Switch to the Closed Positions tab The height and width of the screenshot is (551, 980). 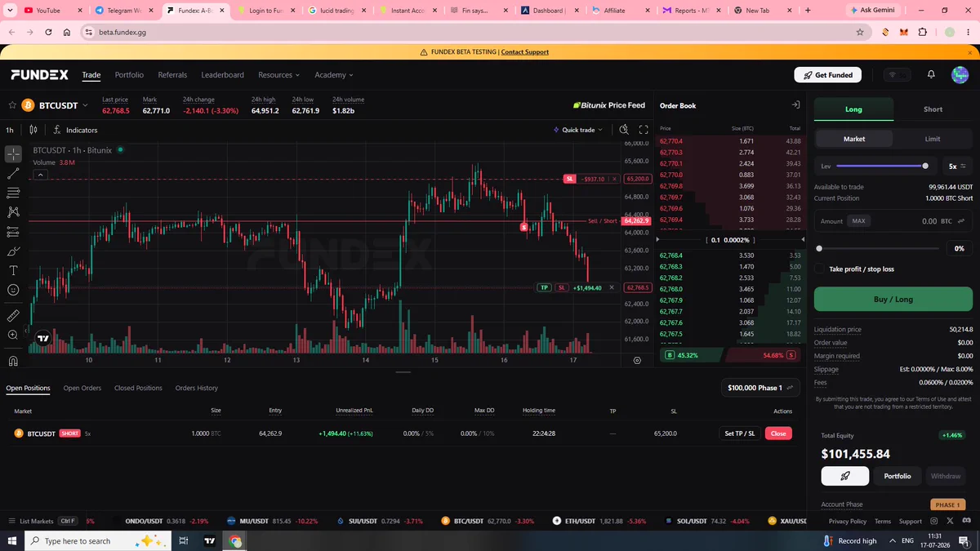coord(138,388)
